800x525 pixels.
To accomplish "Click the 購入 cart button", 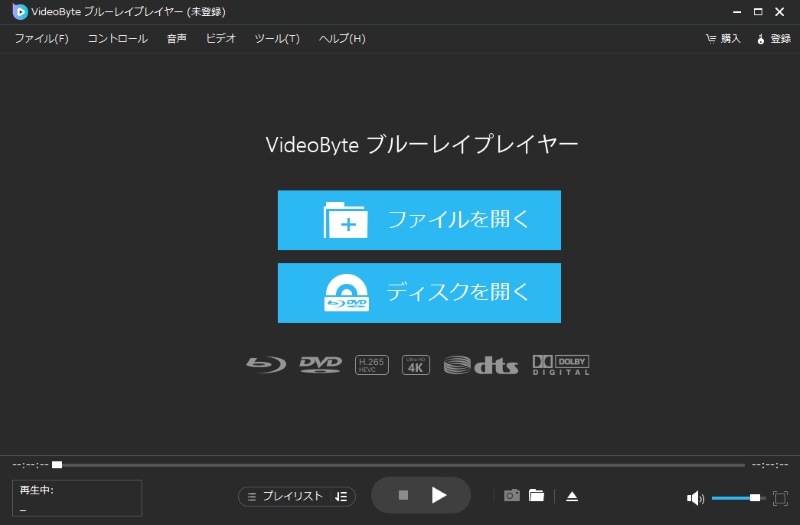I will [723, 39].
